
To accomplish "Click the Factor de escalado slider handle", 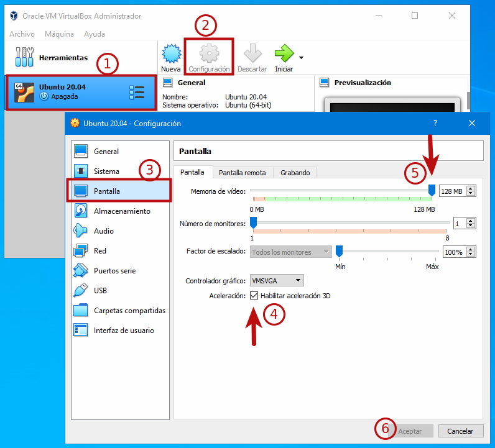I will pyautogui.click(x=339, y=252).
